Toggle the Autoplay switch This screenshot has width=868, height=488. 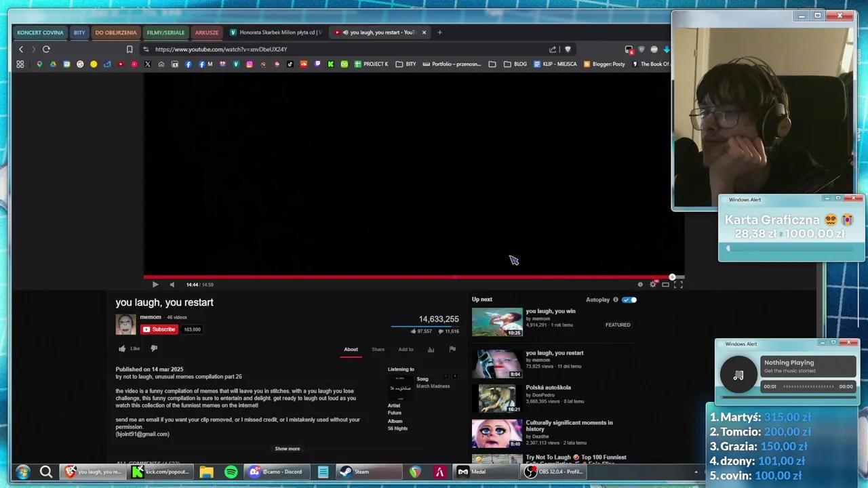(629, 300)
